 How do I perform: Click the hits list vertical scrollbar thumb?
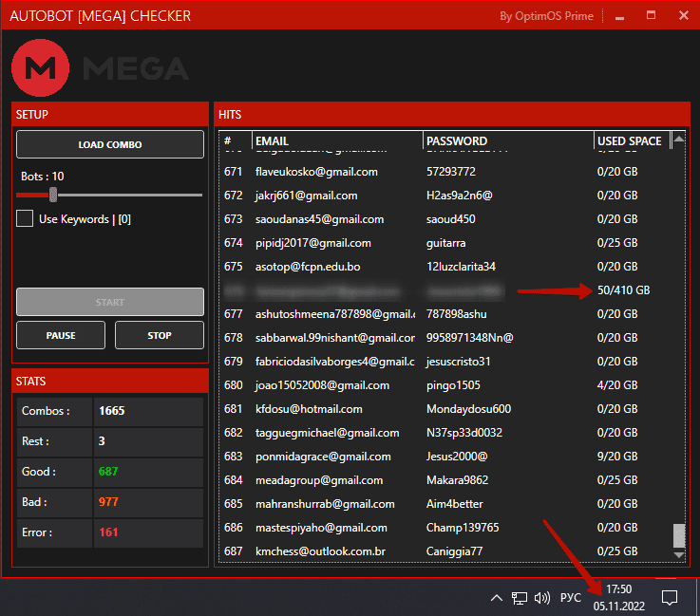[x=678, y=534]
